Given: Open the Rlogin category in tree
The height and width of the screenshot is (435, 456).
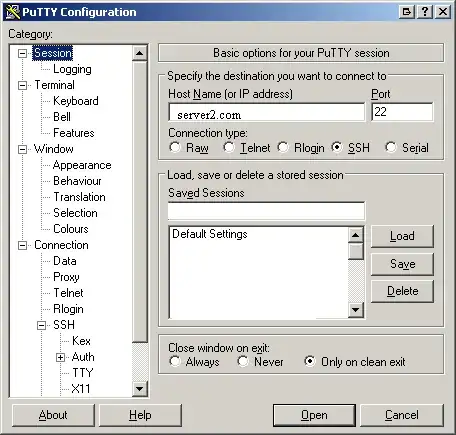Looking at the screenshot, I should point(68,309).
